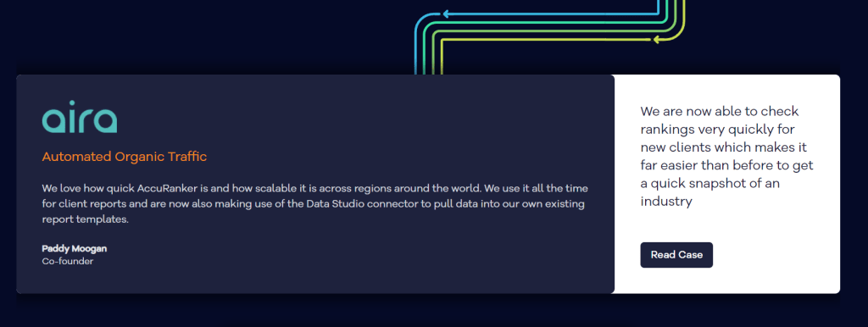This screenshot has width=868, height=327.
Task: Select the Automated Organic Traffic heading
Action: click(125, 157)
